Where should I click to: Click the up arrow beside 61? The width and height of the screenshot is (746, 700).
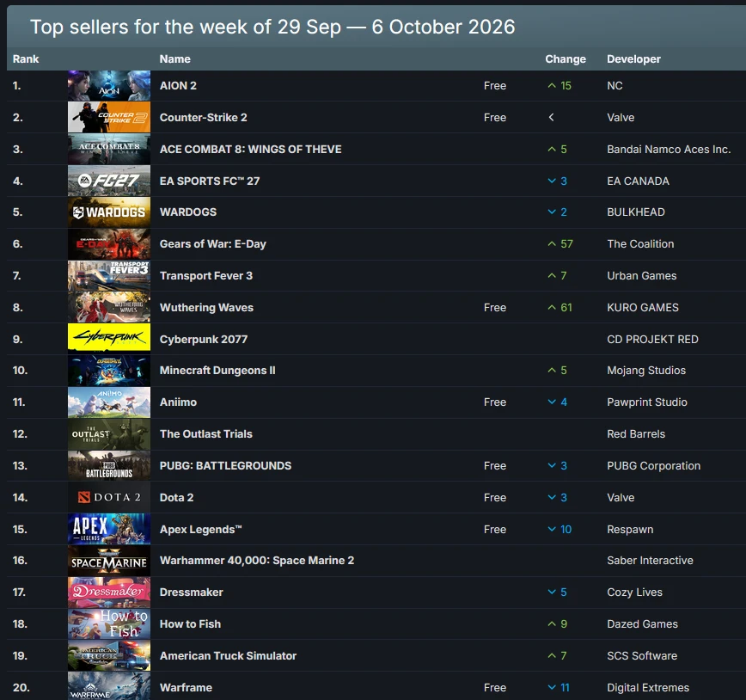552,307
